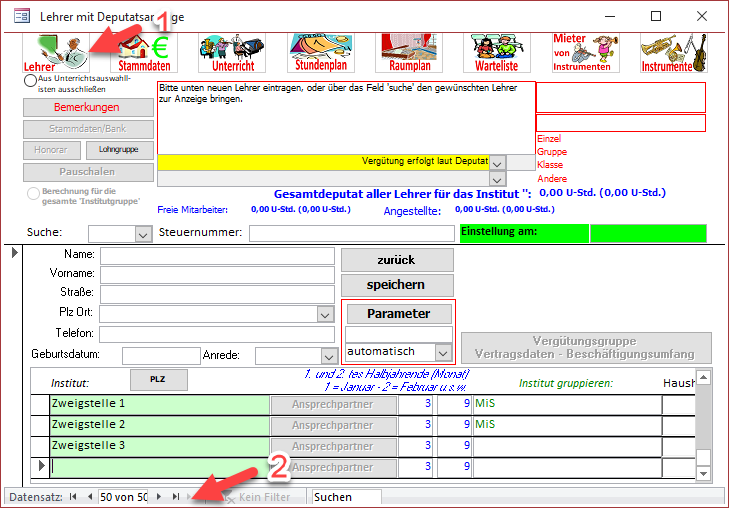Screen dimensions: 729x508
Task: Click the green Einstellung am field
Action: tap(522, 233)
